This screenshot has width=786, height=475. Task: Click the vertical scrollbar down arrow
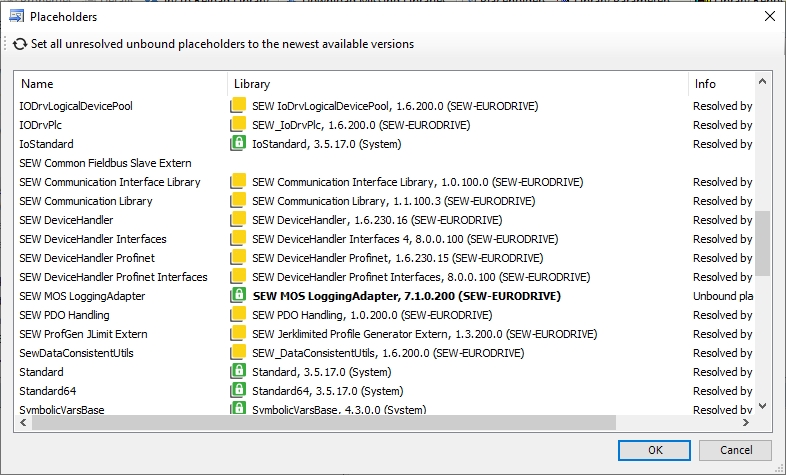763,406
